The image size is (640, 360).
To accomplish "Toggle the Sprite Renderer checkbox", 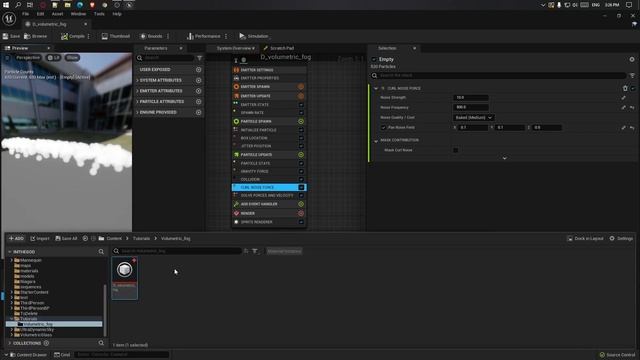I will click(x=301, y=222).
